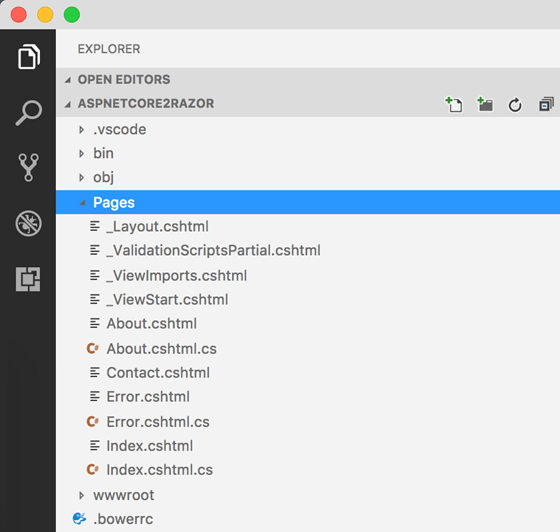This screenshot has height=532, width=560.
Task: Open the Extensions view icon
Action: pyautogui.click(x=28, y=279)
